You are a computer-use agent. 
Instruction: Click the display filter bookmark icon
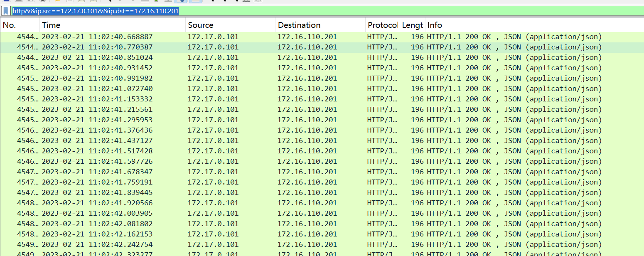point(6,11)
